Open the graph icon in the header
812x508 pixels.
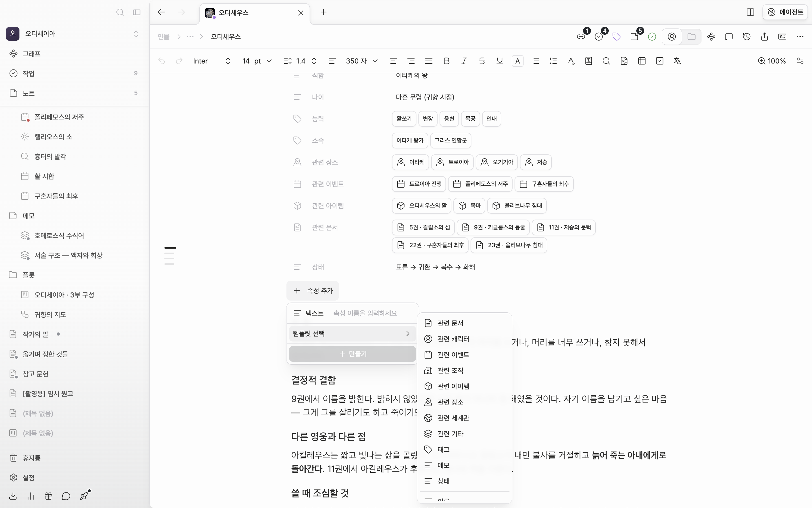coord(711,37)
